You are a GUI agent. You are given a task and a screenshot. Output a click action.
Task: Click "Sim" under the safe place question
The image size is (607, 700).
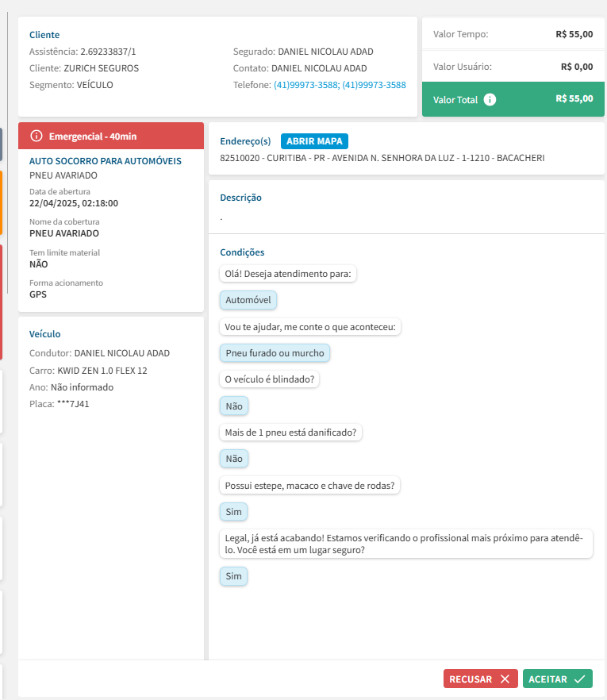click(233, 576)
